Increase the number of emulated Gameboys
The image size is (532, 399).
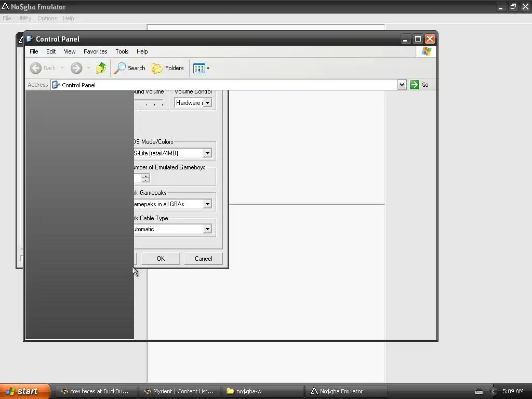[x=145, y=176]
